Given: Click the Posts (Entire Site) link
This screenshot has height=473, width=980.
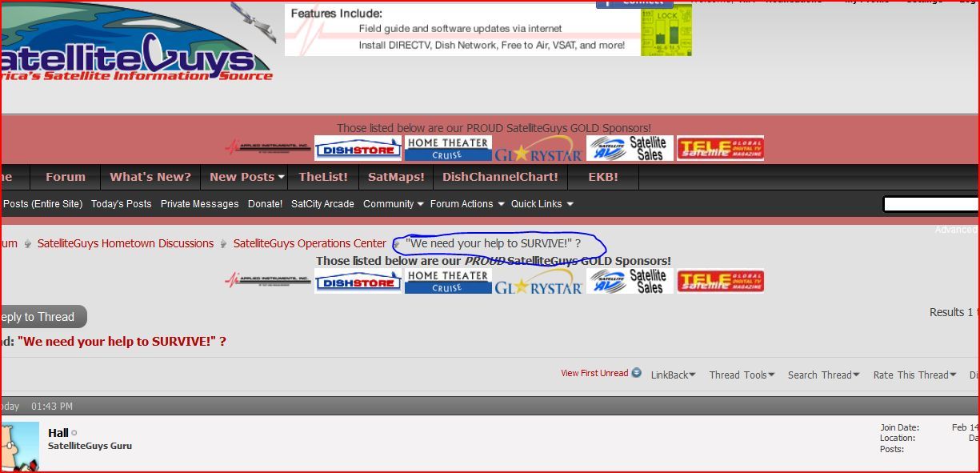Looking at the screenshot, I should [42, 204].
